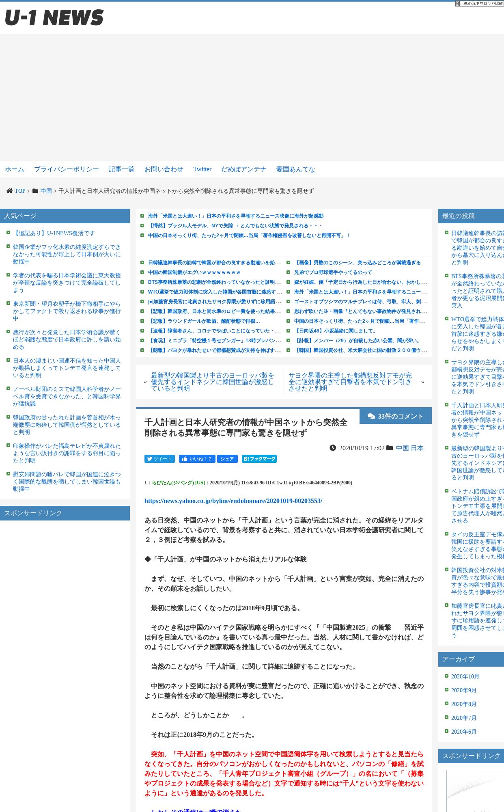
Task: Click TOP breadcrumb link
Action: [20, 191]
